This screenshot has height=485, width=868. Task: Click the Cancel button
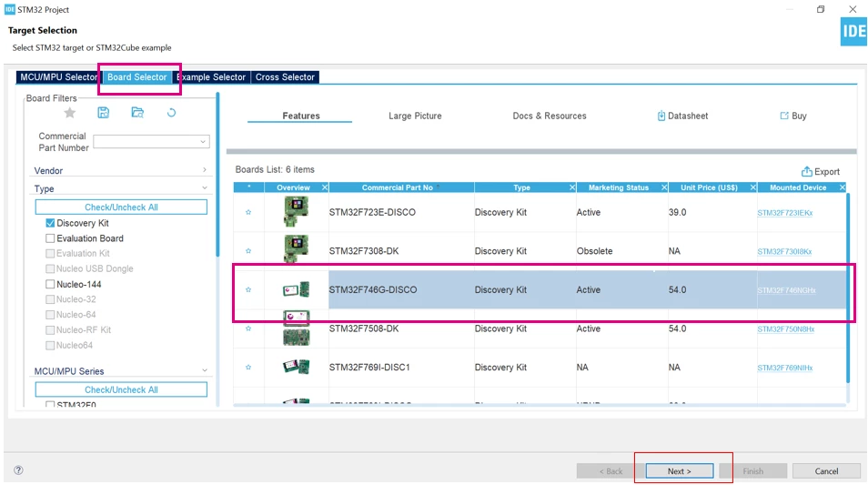[826, 471]
